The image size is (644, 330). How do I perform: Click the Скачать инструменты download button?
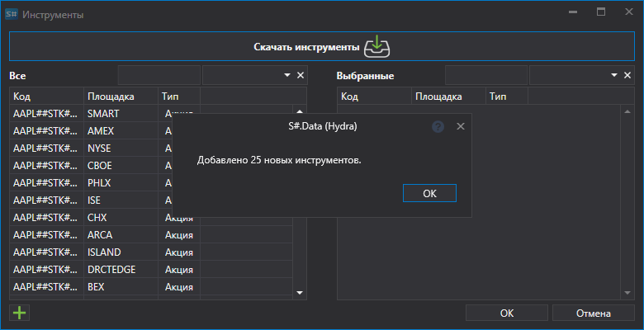pos(322,46)
